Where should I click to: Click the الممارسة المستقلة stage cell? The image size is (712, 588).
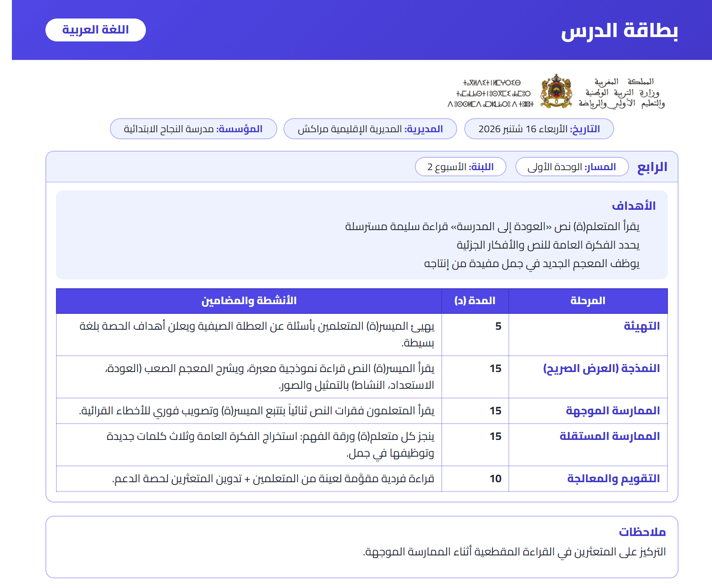588,445
